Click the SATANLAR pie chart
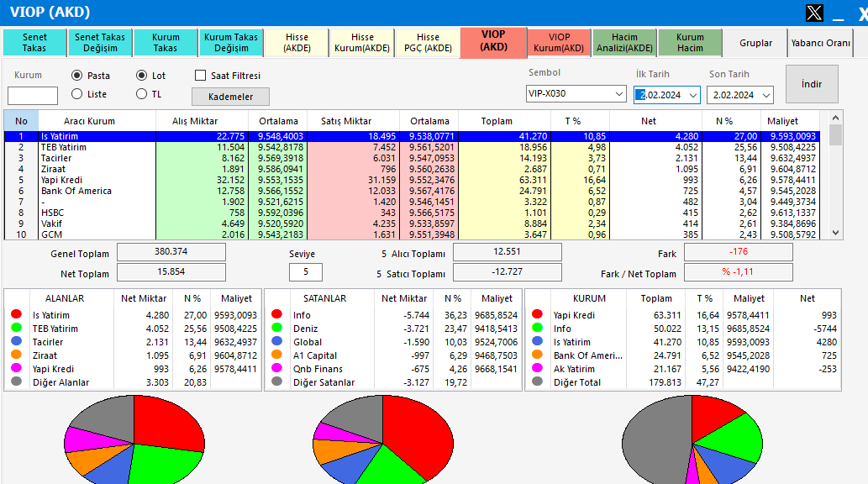 click(x=383, y=441)
